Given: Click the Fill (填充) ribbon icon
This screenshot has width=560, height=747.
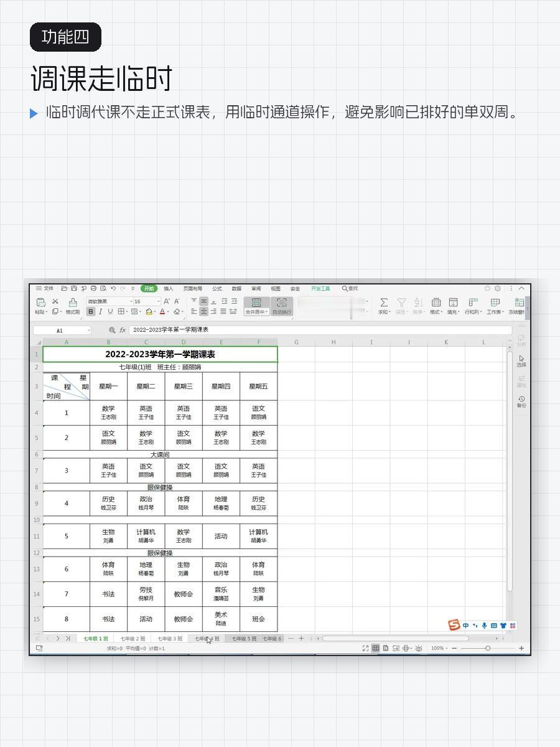Looking at the screenshot, I should point(453,302).
